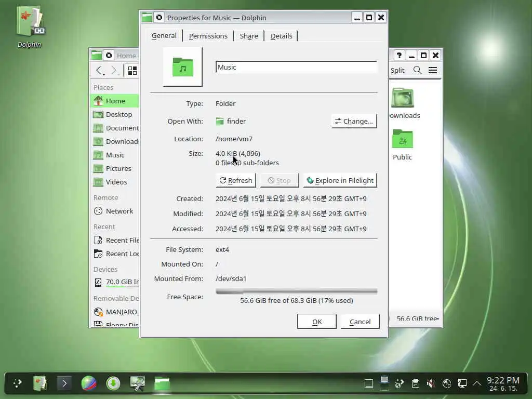Screen dimensions: 532x399
Task: Click the Home icon in Places panel
Action: (x=98, y=100)
